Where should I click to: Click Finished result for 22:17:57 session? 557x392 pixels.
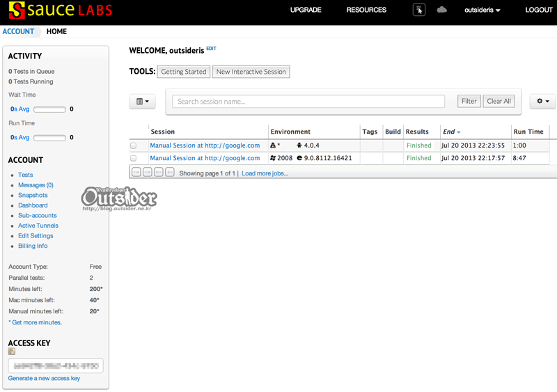point(419,158)
